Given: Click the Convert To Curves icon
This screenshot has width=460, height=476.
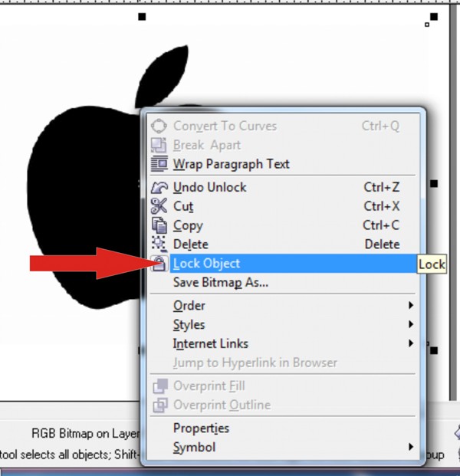Looking at the screenshot, I should 159,126.
